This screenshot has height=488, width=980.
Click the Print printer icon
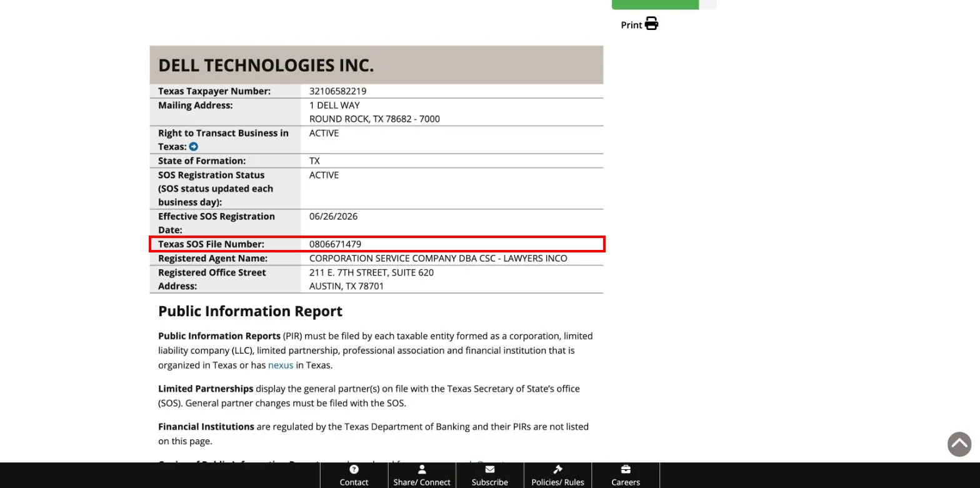pyautogui.click(x=651, y=24)
